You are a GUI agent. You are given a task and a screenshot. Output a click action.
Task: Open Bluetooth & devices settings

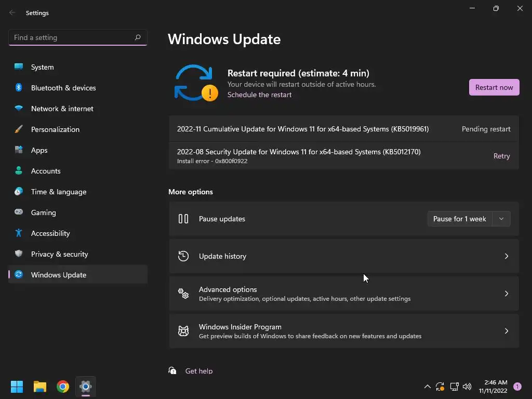(78, 88)
